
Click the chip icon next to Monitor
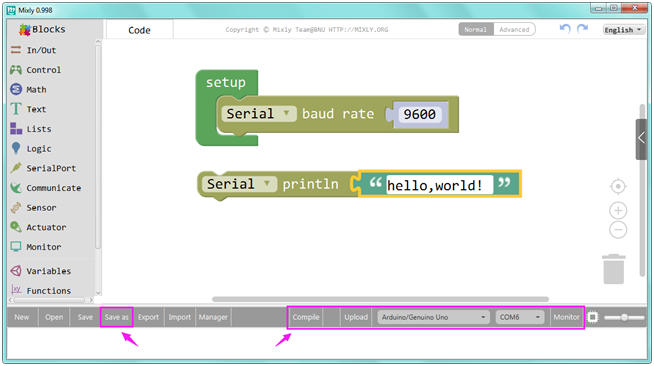pos(593,317)
